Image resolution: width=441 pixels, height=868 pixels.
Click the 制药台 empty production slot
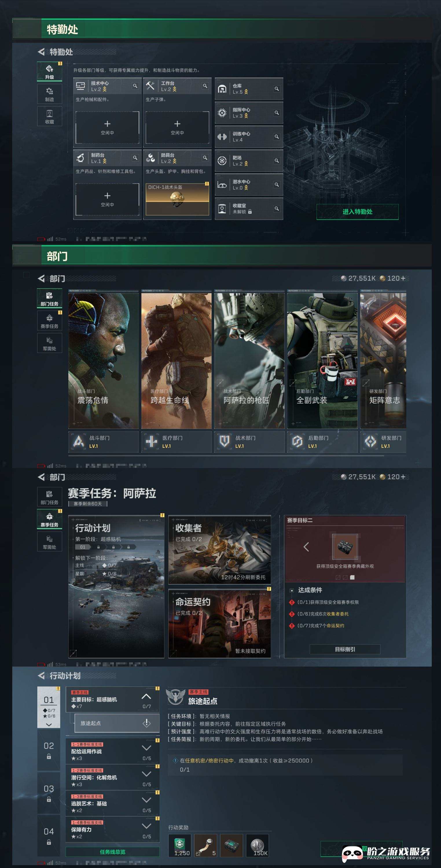point(107,199)
